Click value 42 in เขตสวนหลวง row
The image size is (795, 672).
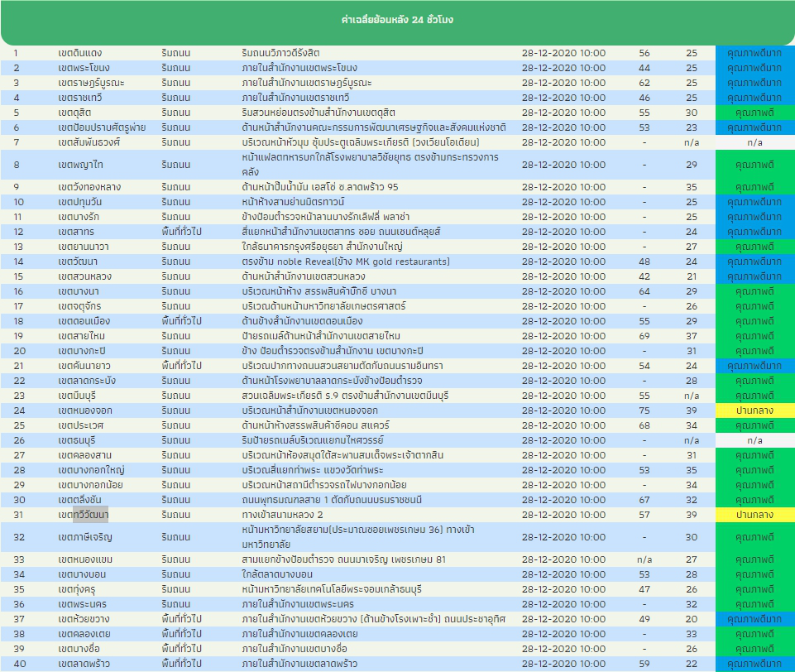(644, 276)
